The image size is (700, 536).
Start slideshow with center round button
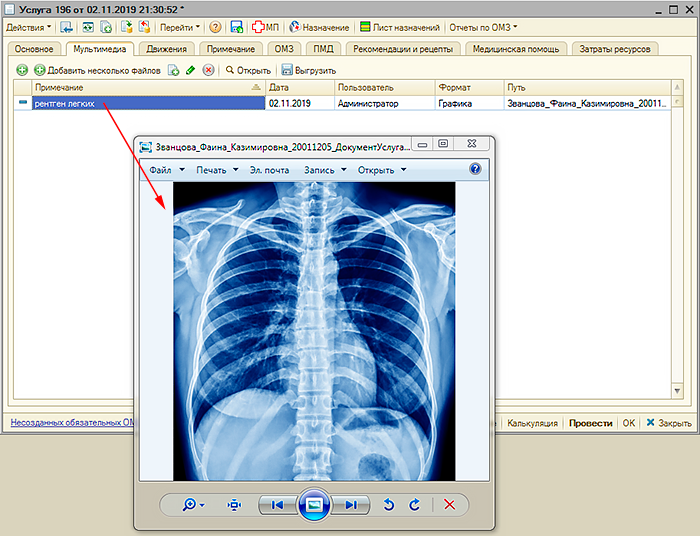[x=313, y=505]
